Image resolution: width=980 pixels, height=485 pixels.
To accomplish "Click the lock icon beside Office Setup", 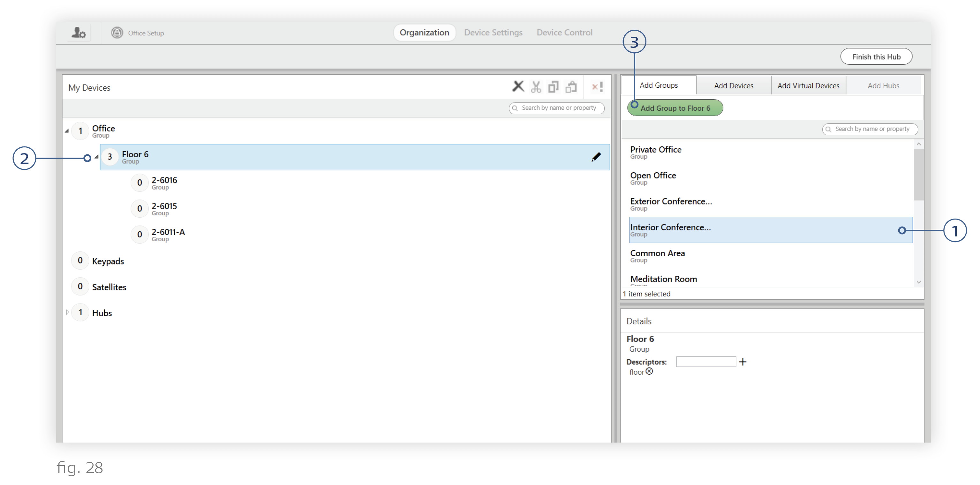I will [x=117, y=33].
